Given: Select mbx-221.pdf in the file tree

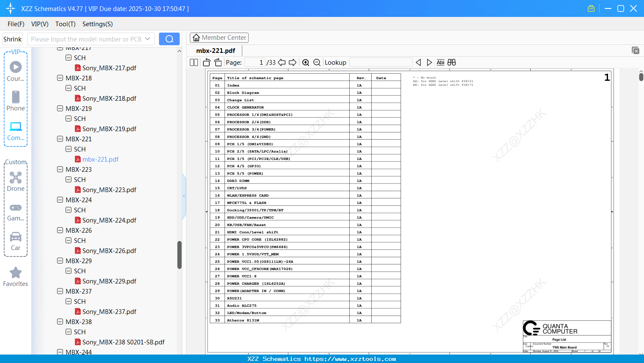Looking at the screenshot, I should point(100,159).
